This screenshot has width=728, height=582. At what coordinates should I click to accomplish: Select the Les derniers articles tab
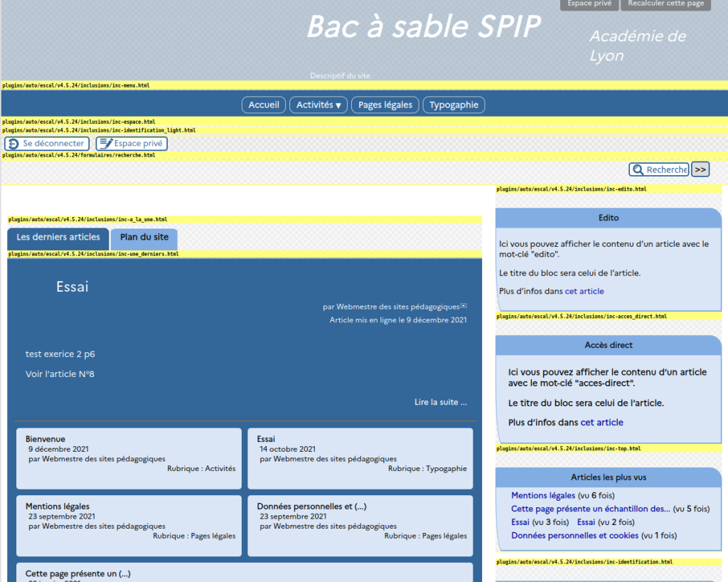(58, 238)
